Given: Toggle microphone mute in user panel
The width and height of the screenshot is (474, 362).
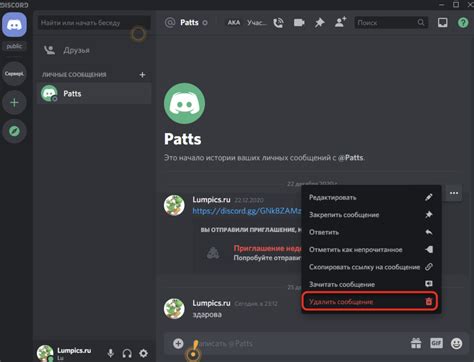Looking at the screenshot, I should (111, 353).
